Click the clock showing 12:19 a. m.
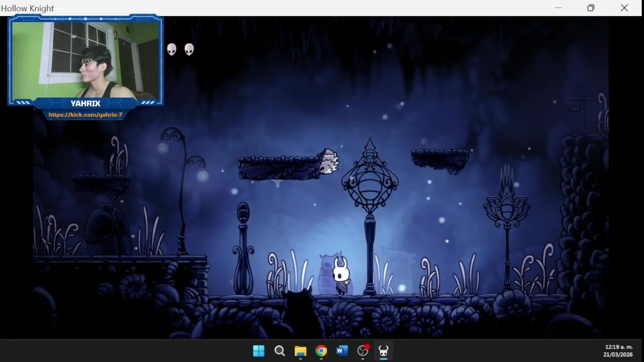 [x=619, y=347]
